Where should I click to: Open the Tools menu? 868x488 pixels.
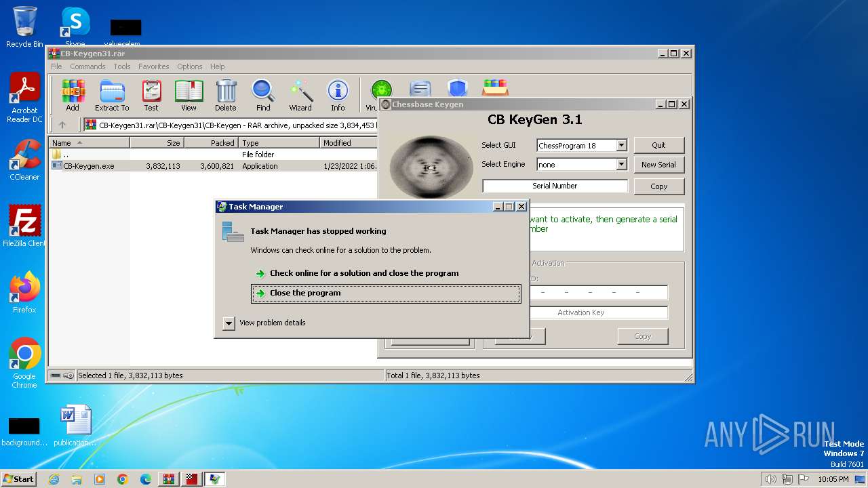click(122, 66)
